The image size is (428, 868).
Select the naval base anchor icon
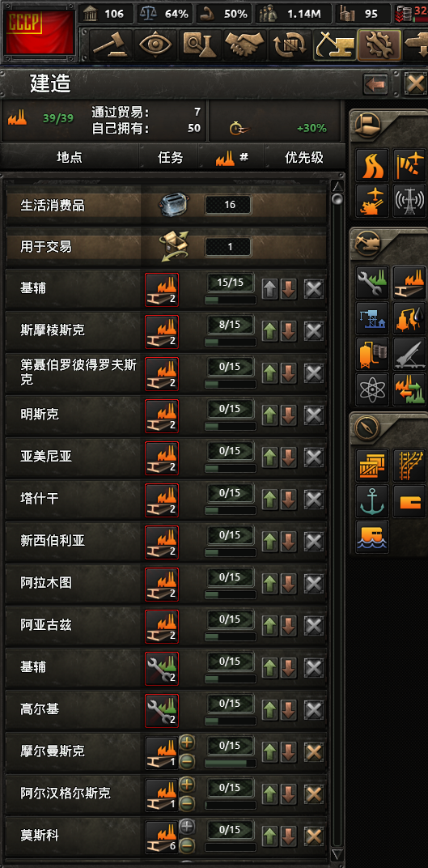[371, 500]
